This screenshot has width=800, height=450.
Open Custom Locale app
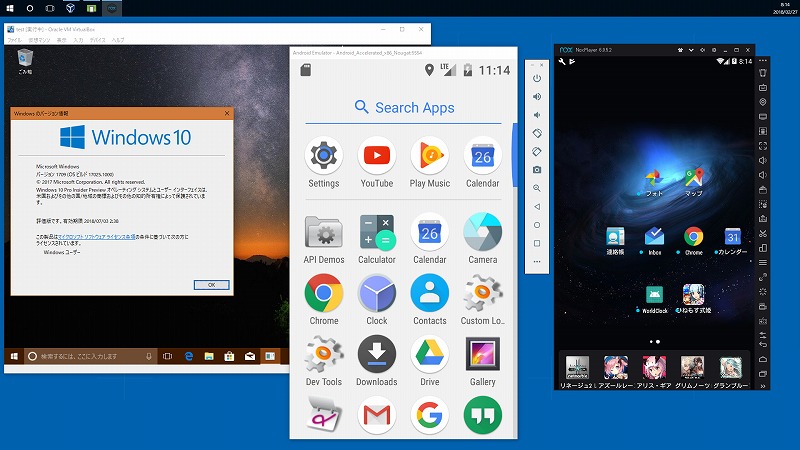pos(483,293)
